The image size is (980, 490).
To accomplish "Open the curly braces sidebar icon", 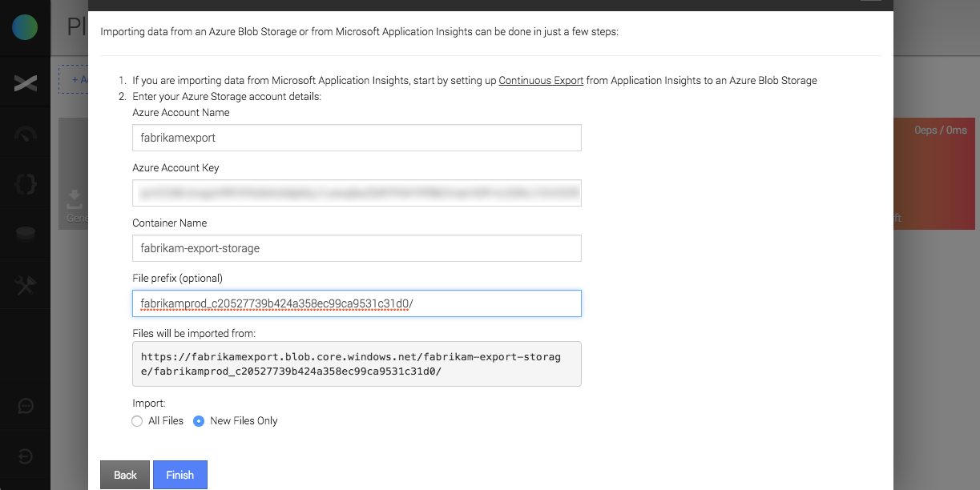I will 25,183.
